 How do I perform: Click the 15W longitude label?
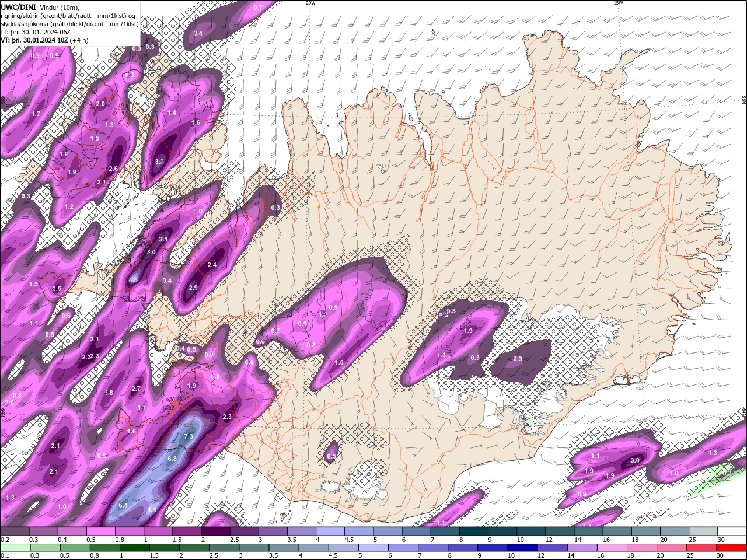pyautogui.click(x=618, y=3)
